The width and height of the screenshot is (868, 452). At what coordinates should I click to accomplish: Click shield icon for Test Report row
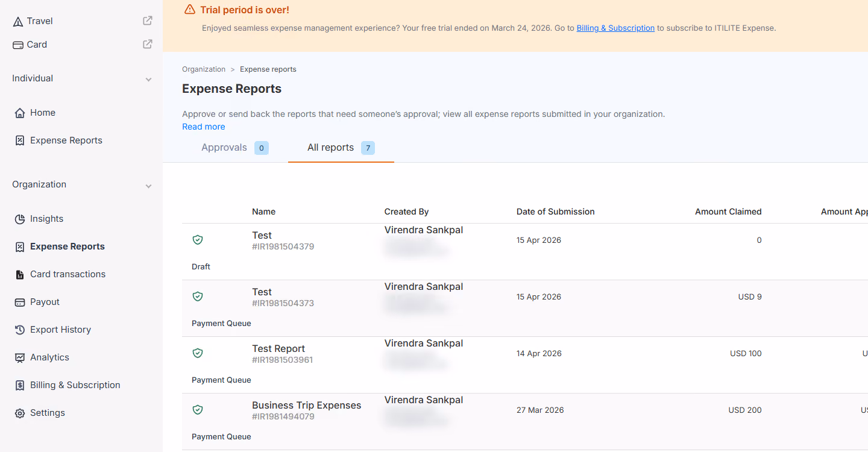tap(198, 353)
